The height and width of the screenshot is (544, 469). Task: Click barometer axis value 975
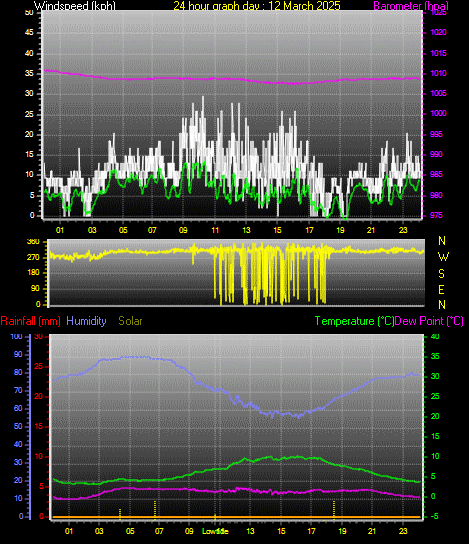click(436, 215)
